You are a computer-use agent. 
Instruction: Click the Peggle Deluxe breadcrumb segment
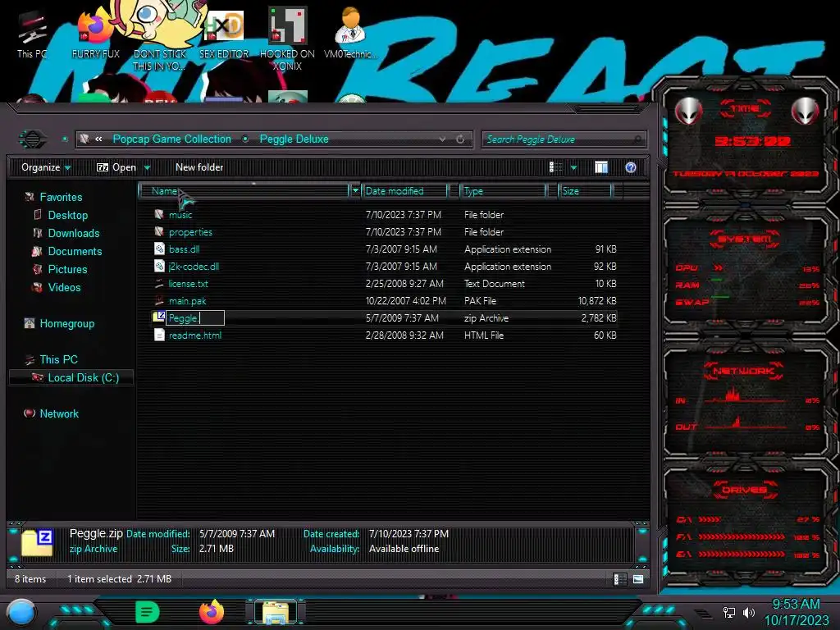click(x=294, y=139)
